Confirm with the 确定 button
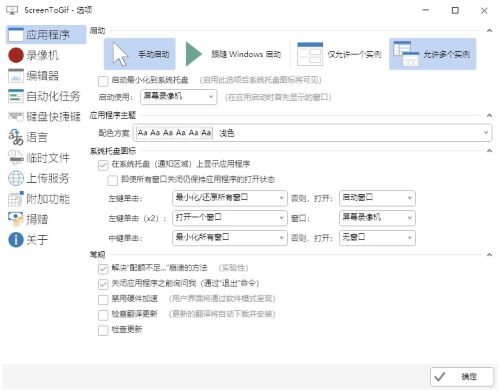Image resolution: width=500 pixels, height=391 pixels. (462, 377)
